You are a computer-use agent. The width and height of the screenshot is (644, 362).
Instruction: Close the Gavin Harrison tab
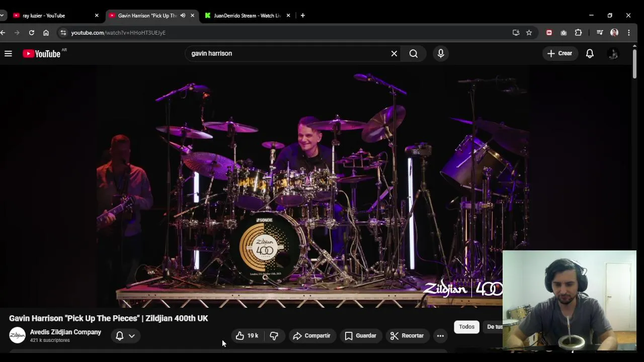point(192,16)
